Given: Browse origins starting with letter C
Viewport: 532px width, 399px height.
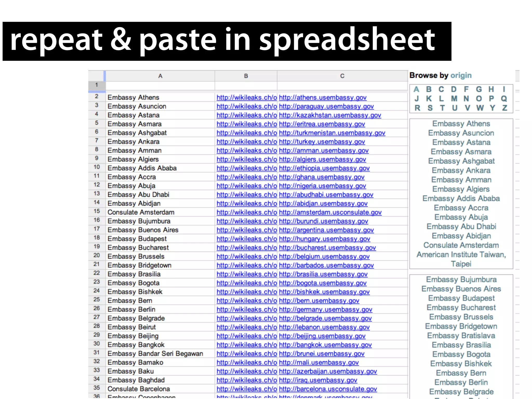Looking at the screenshot, I should (x=441, y=89).
